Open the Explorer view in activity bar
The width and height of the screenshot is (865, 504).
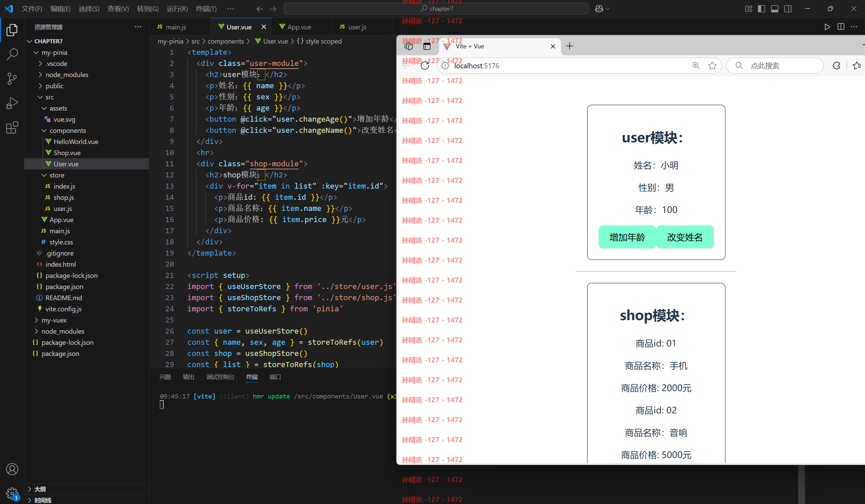coord(12,30)
